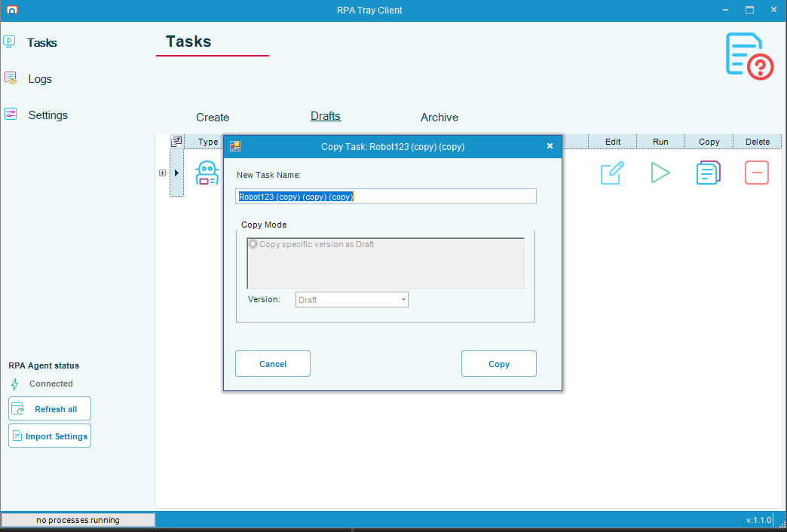Click the Edit task pencil icon
The width and height of the screenshot is (787, 532).
(612, 173)
